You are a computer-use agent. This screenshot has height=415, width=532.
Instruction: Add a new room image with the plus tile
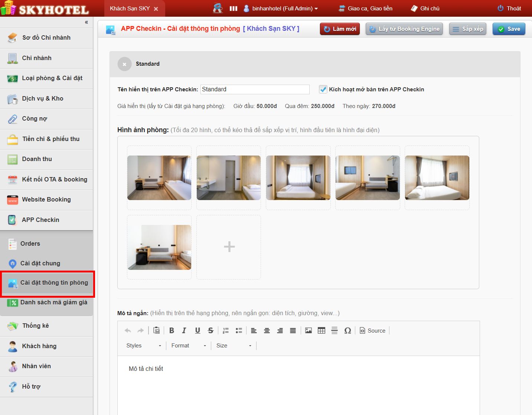[x=229, y=247]
